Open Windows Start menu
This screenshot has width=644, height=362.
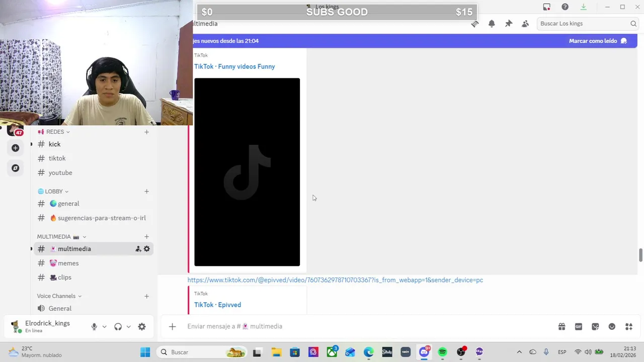pyautogui.click(x=145, y=352)
